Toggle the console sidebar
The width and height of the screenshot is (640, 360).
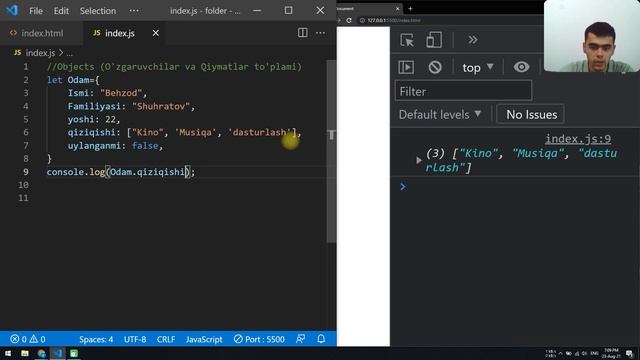(x=406, y=67)
